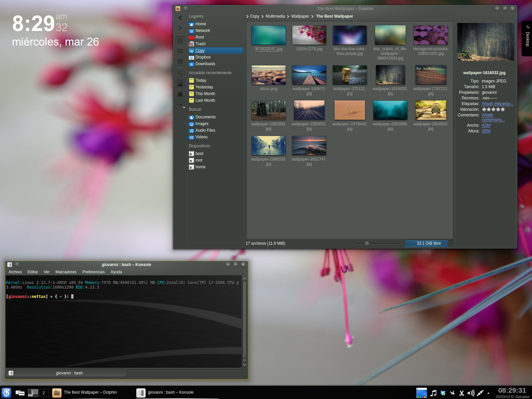Viewport: 532px width, 399px height.
Task: Switch Dolphin to compact view mode
Action: [x=180, y=51]
